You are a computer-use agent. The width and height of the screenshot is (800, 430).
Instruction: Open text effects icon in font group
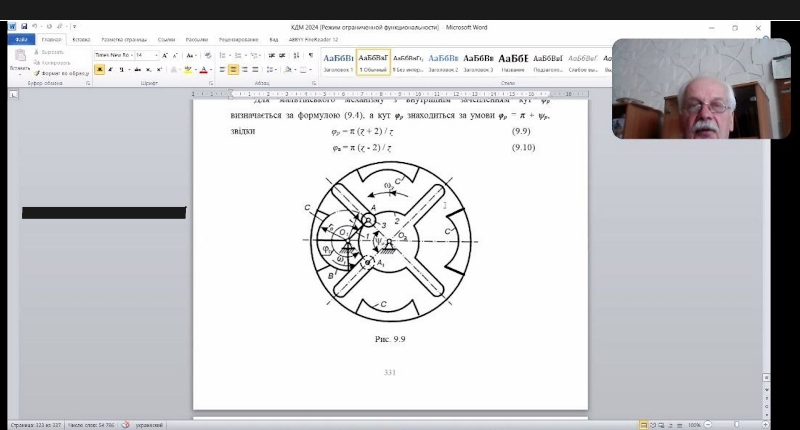pyautogui.click(x=173, y=69)
